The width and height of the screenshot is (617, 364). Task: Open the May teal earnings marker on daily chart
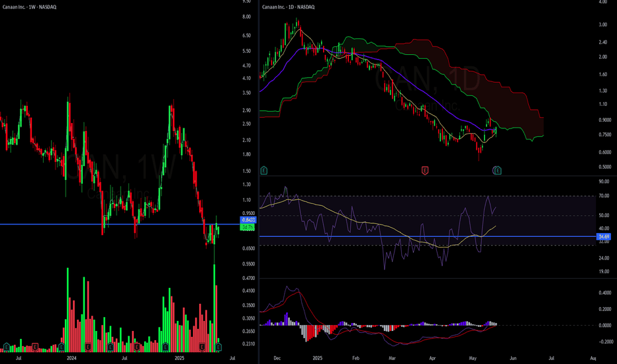[498, 170]
